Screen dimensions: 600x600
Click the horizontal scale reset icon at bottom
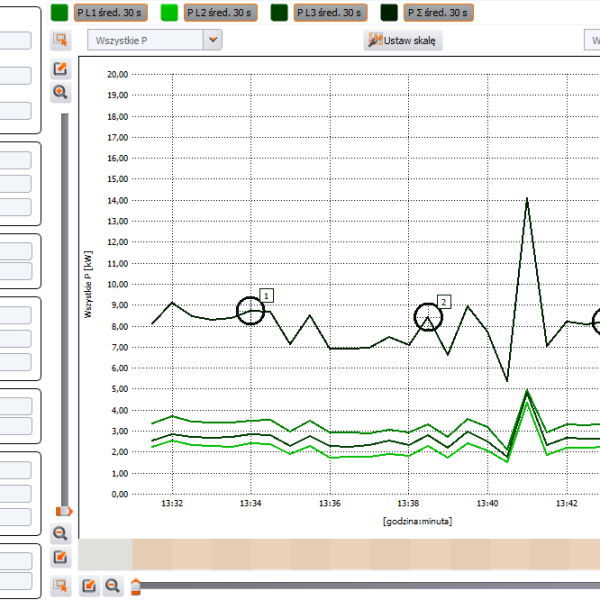point(88,586)
